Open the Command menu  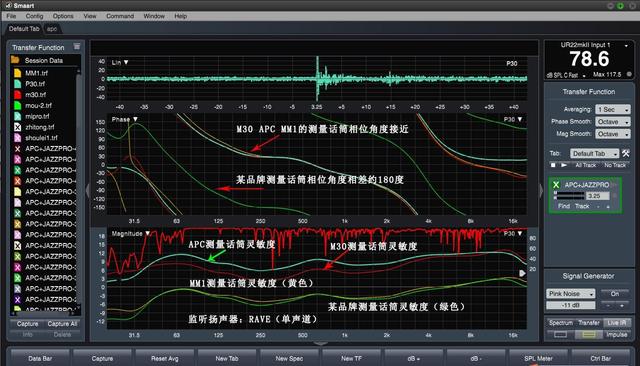point(120,16)
